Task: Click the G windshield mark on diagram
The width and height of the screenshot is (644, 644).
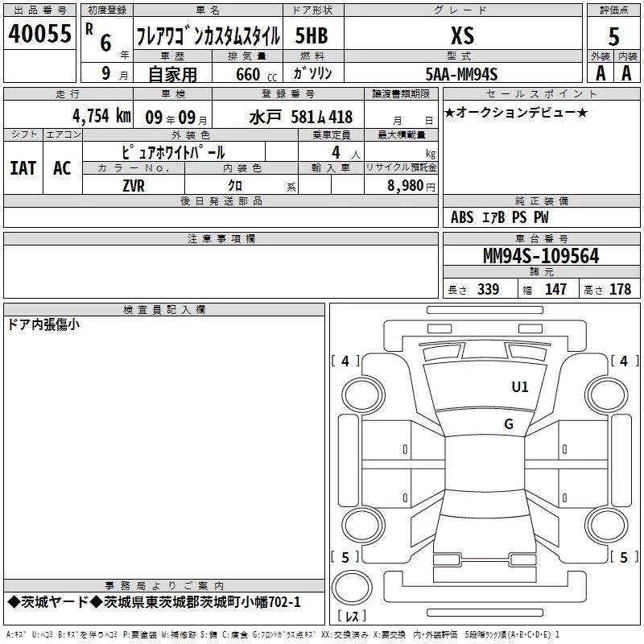Action: [x=508, y=424]
